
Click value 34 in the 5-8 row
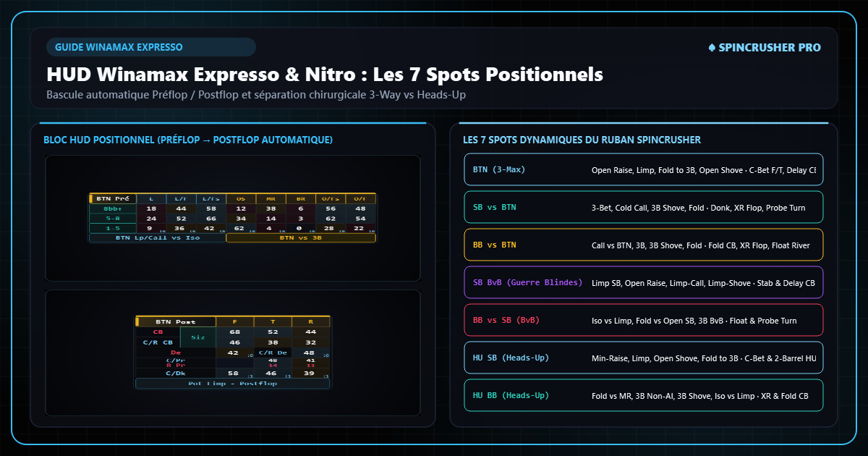tap(241, 218)
